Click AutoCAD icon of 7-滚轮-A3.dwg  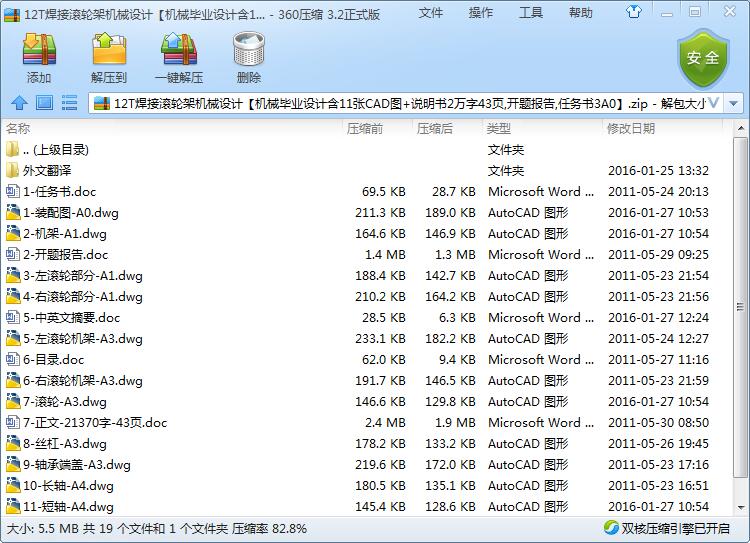[12, 402]
